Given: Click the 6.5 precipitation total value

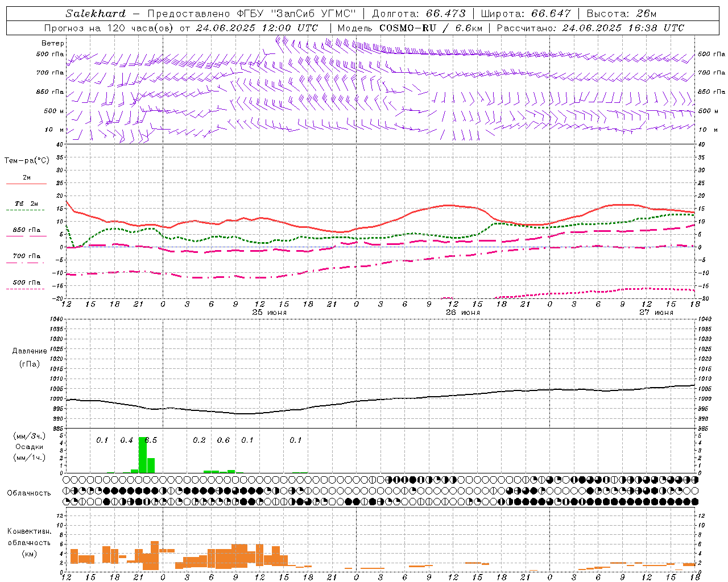Looking at the screenshot, I should [x=150, y=440].
